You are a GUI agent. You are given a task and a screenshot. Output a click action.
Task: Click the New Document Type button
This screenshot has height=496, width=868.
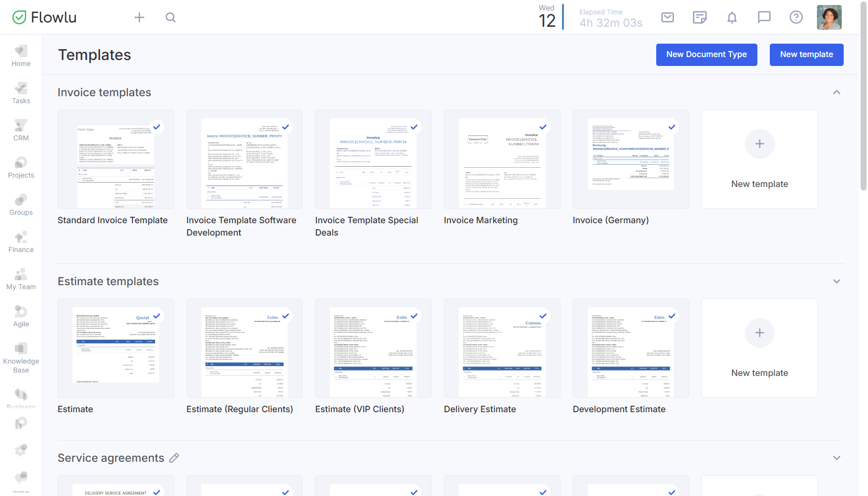pyautogui.click(x=706, y=55)
